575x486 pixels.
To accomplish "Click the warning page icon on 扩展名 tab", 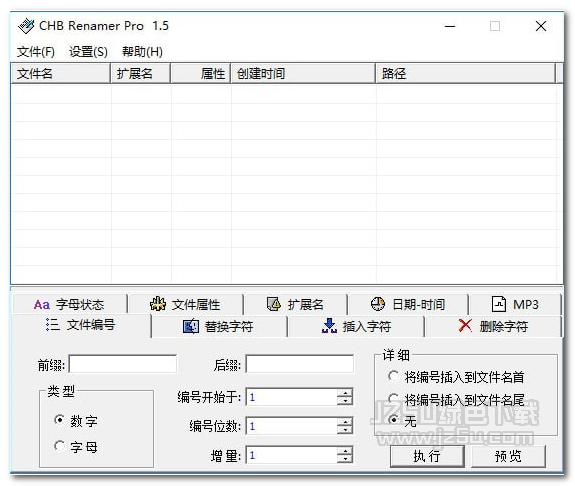I will [x=274, y=304].
